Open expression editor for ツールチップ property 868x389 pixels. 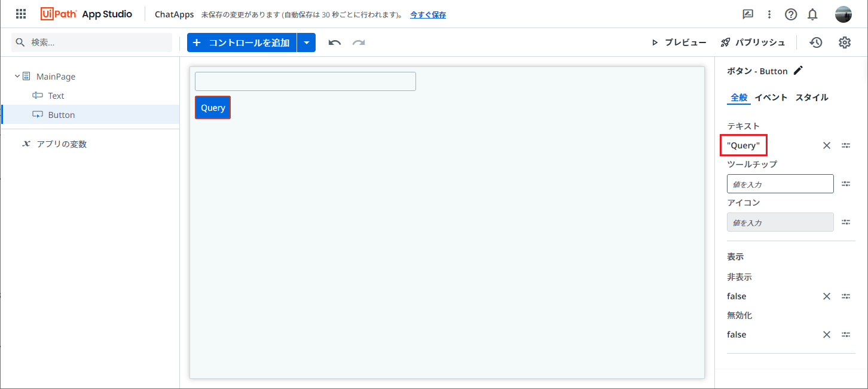846,184
